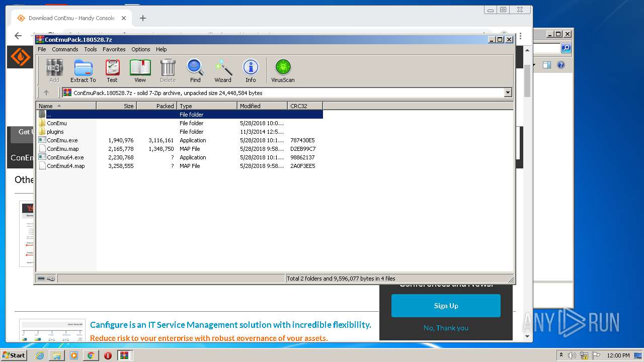The height and width of the screenshot is (362, 644).
Task: Open the Help menu
Action: tap(161, 49)
